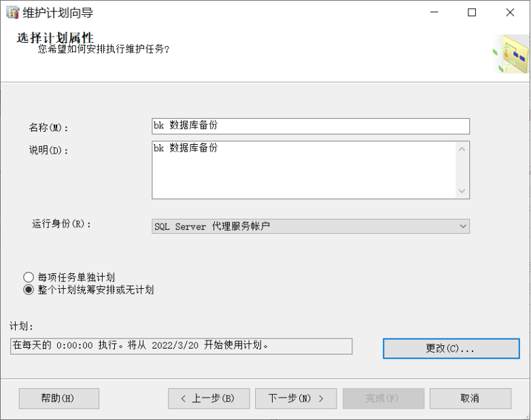Click the 名称(M) label

48,128
